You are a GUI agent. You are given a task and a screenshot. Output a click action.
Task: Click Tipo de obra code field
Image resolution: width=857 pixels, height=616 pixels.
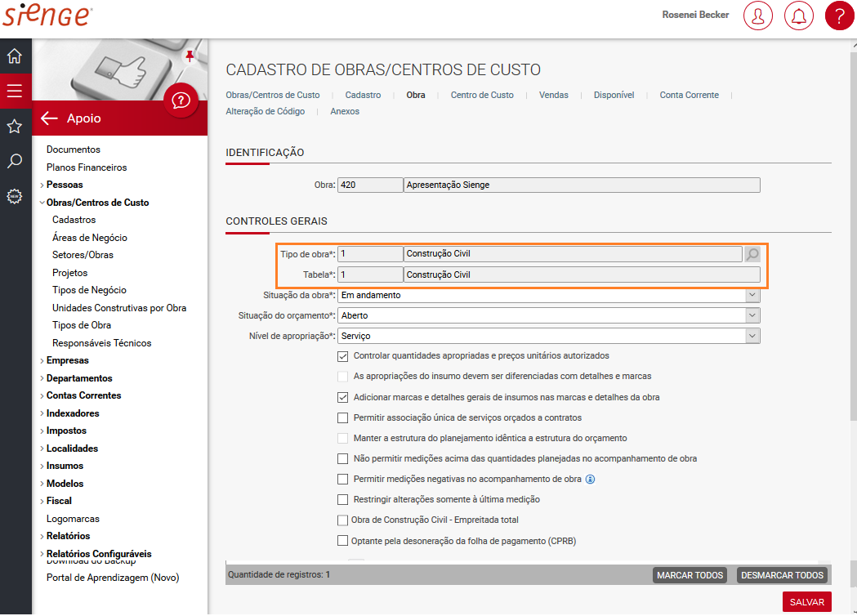(x=370, y=254)
